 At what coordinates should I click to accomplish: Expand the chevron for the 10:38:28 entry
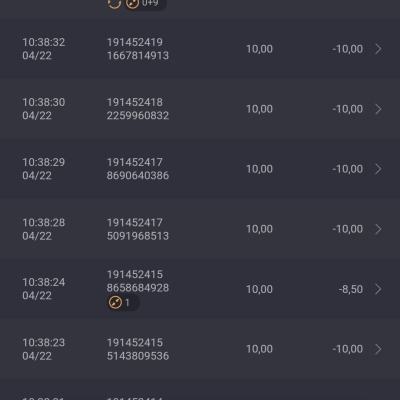tap(378, 229)
